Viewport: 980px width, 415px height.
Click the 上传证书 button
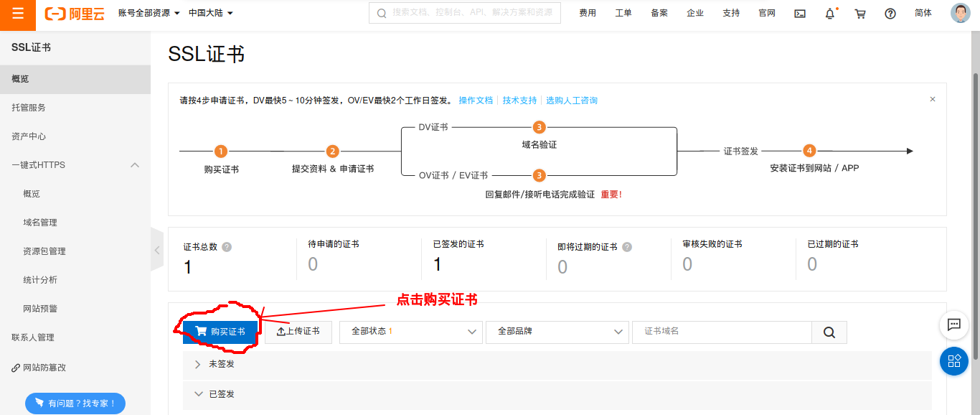click(298, 332)
